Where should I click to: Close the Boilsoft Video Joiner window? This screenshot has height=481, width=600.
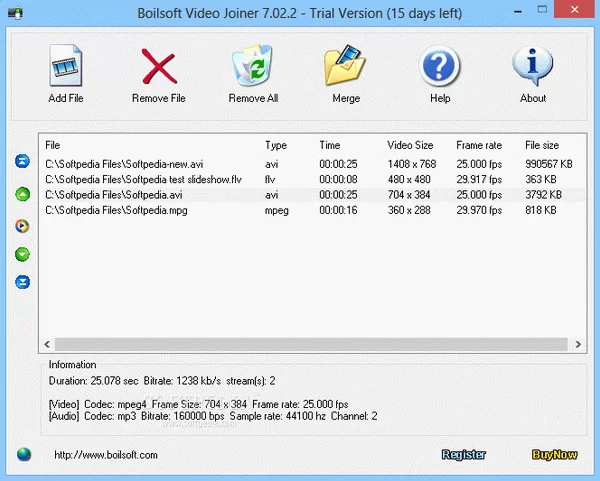click(x=574, y=9)
